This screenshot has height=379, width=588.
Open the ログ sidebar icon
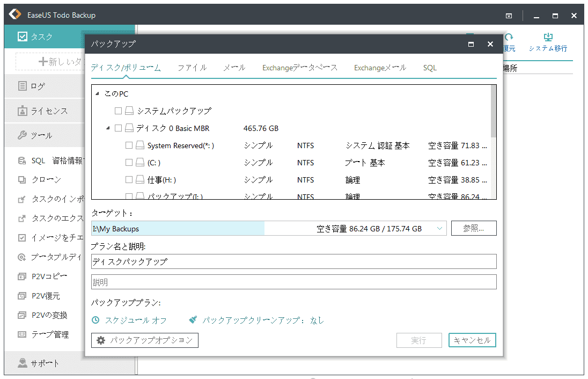point(23,86)
